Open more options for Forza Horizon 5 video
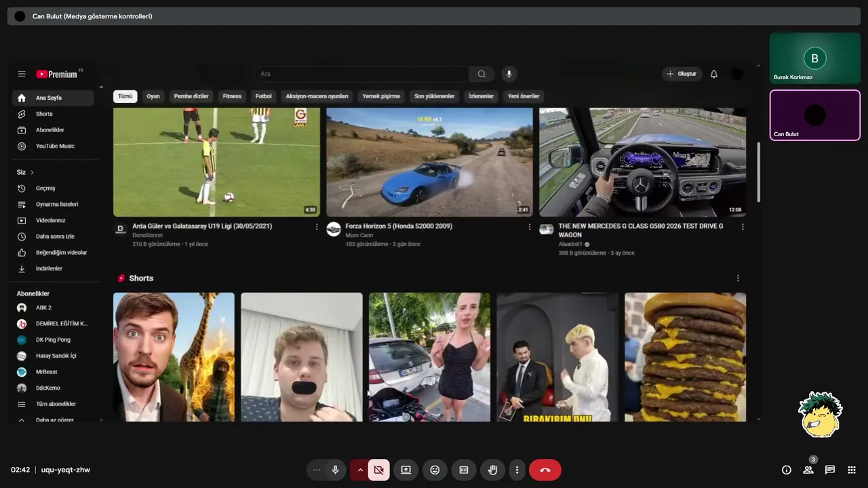This screenshot has width=868, height=488. point(530,227)
